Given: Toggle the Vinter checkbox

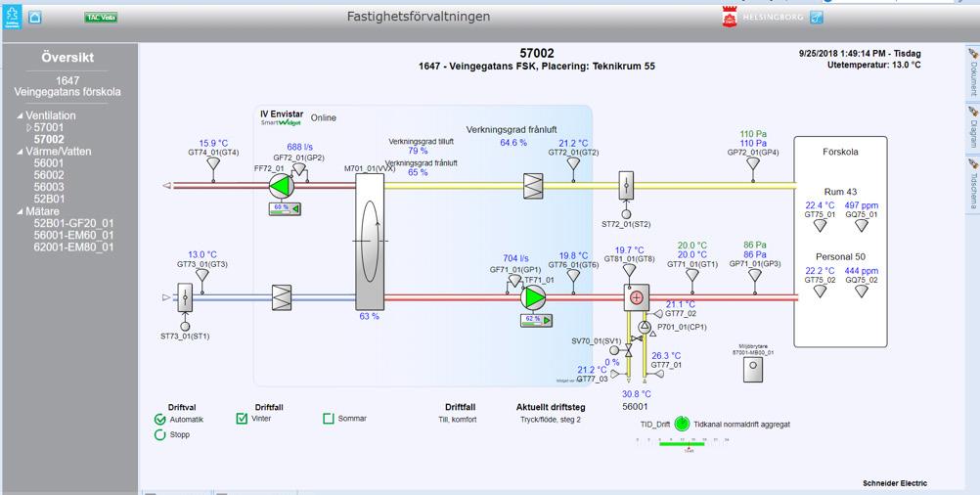Looking at the screenshot, I should [x=242, y=419].
